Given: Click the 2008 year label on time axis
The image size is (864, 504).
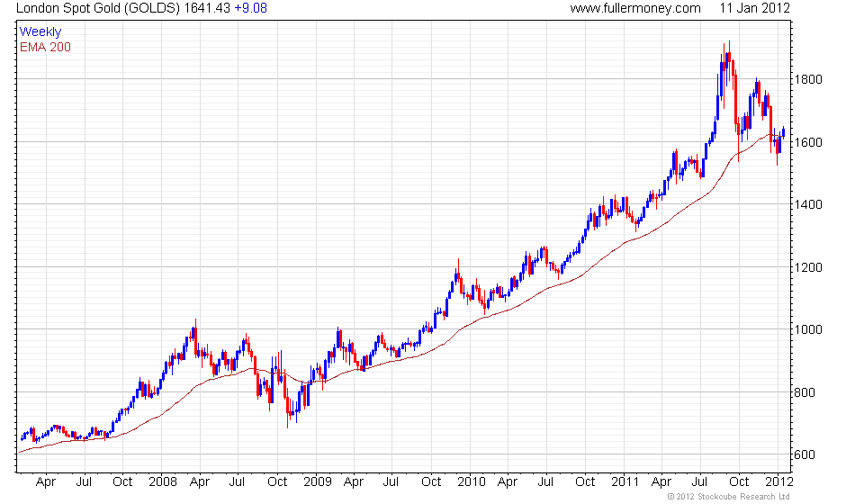Looking at the screenshot, I should coord(163,481).
